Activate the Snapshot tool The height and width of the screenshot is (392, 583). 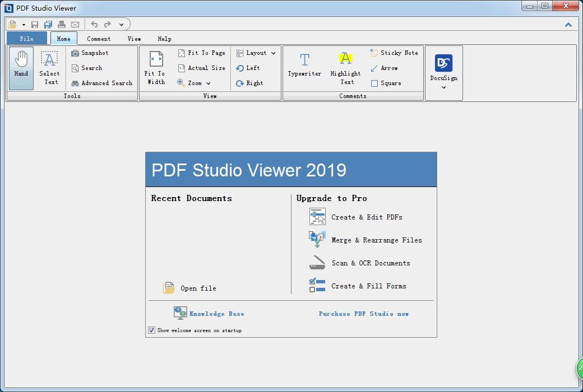90,53
